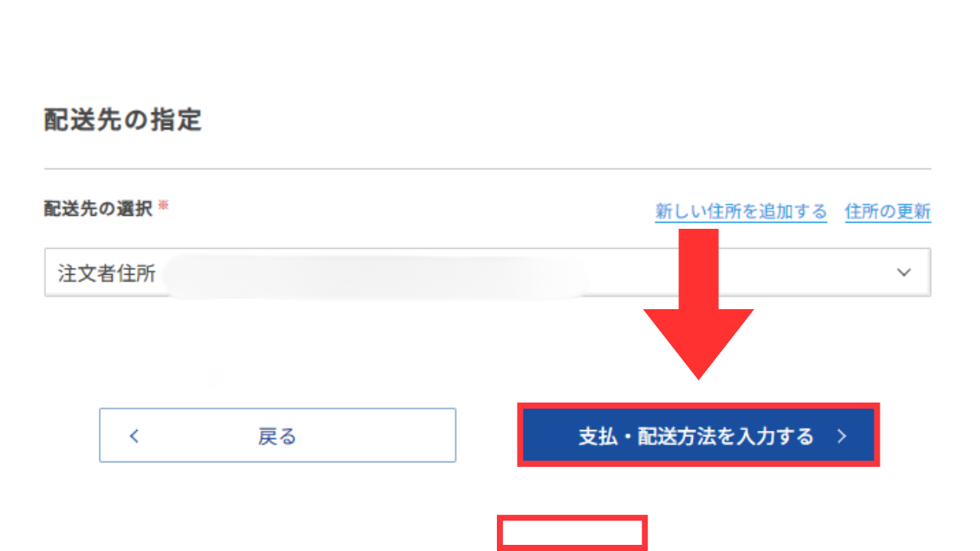
Task: Click the red required mark ※
Action: click(x=163, y=206)
